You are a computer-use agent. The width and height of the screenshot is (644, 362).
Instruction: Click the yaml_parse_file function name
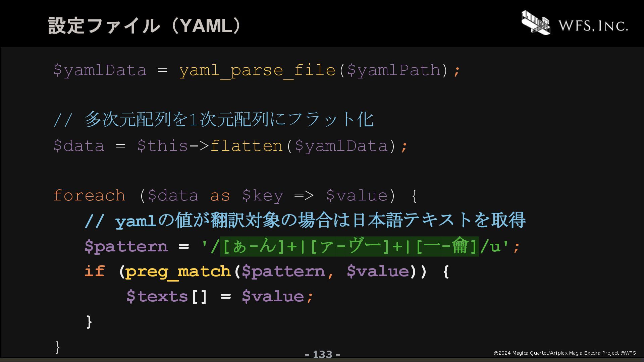coord(257,71)
